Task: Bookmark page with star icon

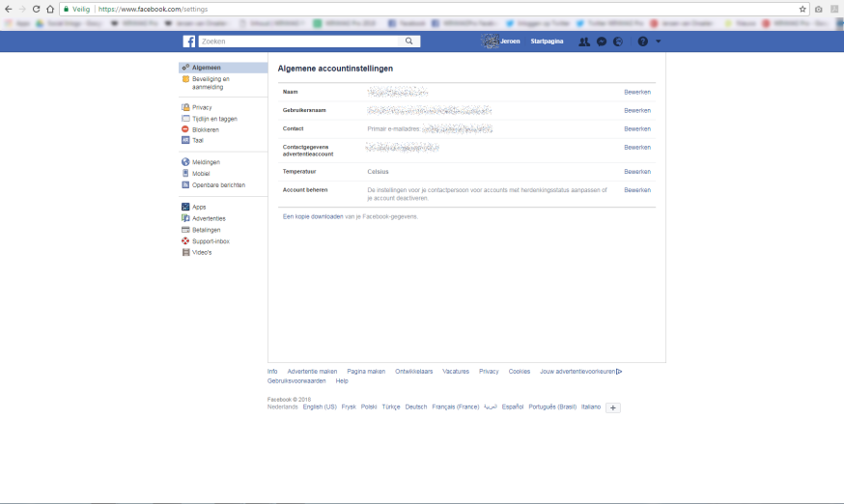Action: [802, 9]
